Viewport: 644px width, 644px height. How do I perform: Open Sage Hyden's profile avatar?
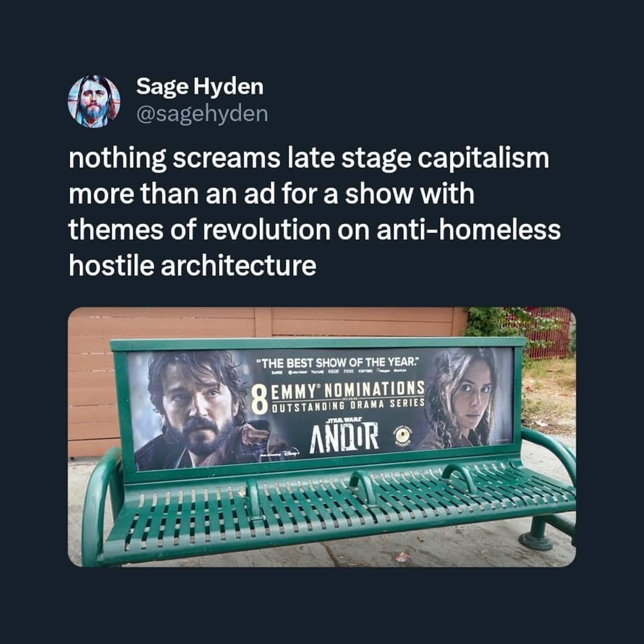94,101
